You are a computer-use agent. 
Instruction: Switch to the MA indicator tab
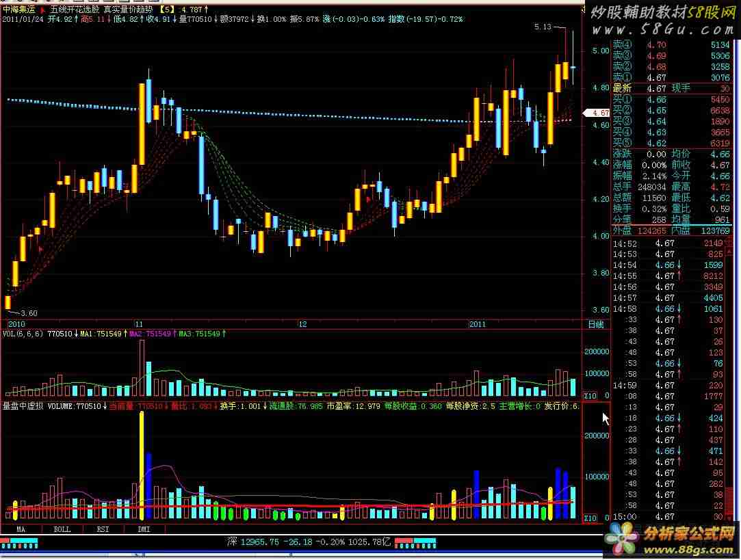(21, 529)
